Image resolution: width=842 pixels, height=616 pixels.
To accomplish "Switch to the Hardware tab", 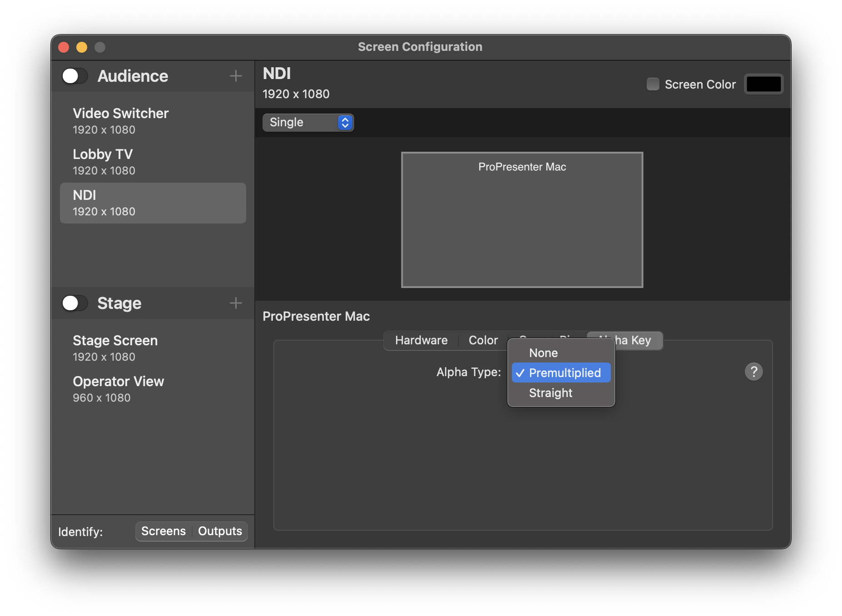I will [x=421, y=340].
